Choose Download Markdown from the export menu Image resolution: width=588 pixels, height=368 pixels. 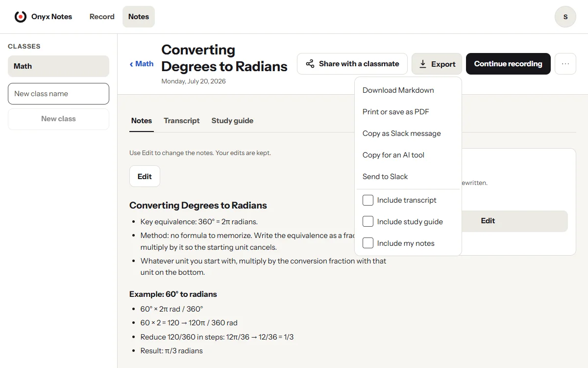point(408,90)
